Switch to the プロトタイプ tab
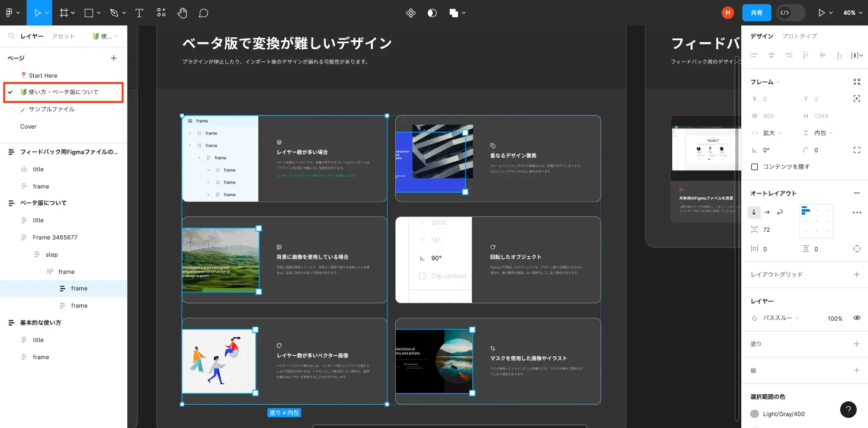This screenshot has height=428, width=868. click(799, 36)
